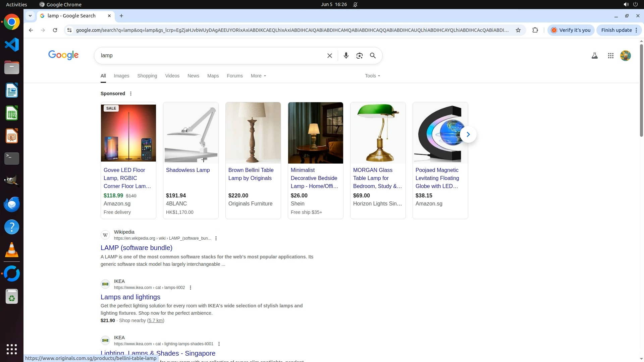Open Chrome extensions puzzle icon
This screenshot has height=362, width=644.
click(x=535, y=30)
